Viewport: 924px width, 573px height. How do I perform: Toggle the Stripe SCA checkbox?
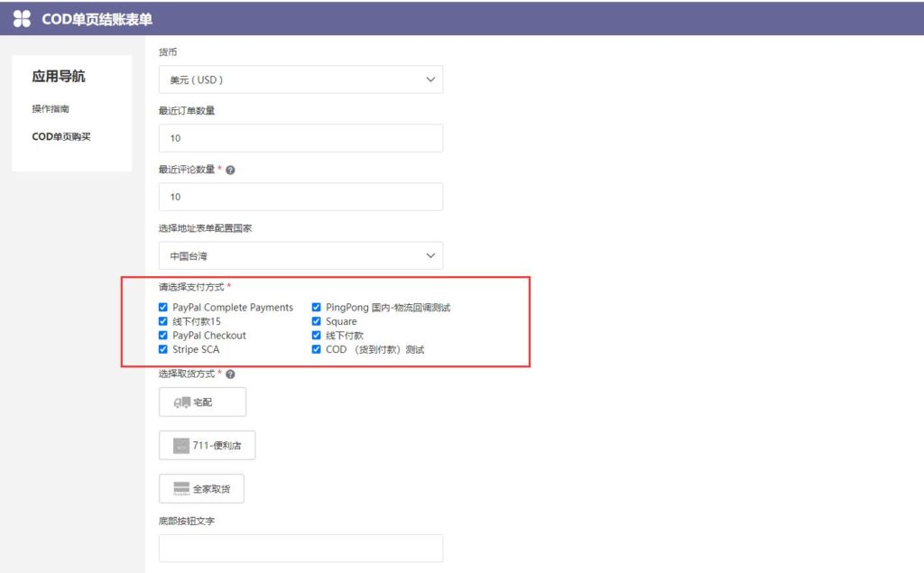(163, 349)
